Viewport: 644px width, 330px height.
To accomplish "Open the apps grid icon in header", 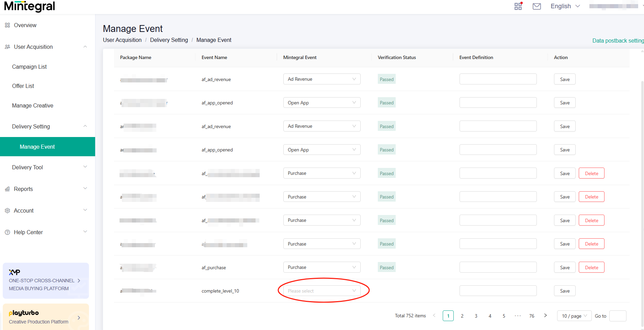I will coord(518,6).
